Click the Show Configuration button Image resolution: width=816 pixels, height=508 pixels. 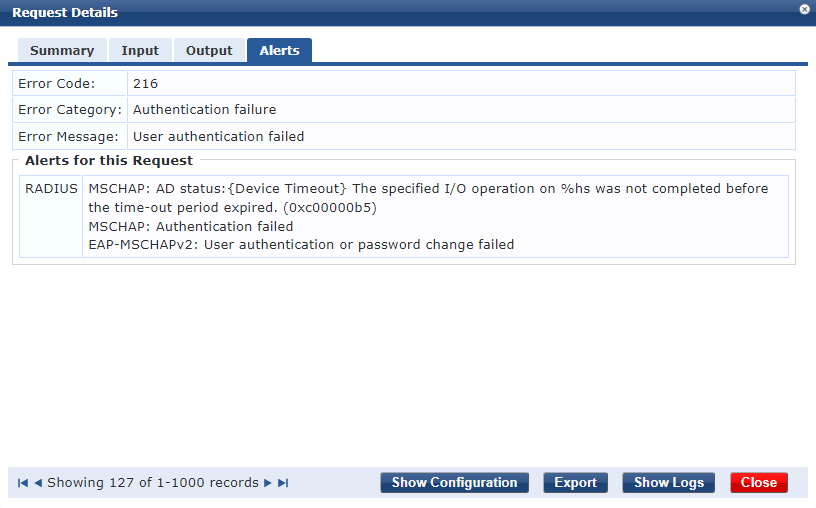pos(454,483)
